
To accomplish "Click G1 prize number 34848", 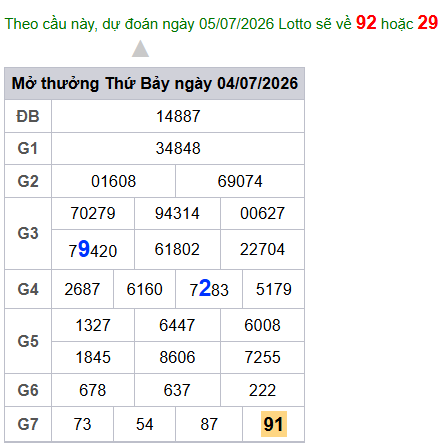I will click(178, 148).
